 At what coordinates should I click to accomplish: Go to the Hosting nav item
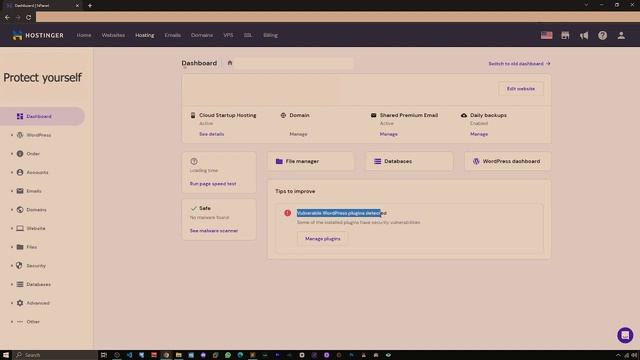click(x=145, y=36)
